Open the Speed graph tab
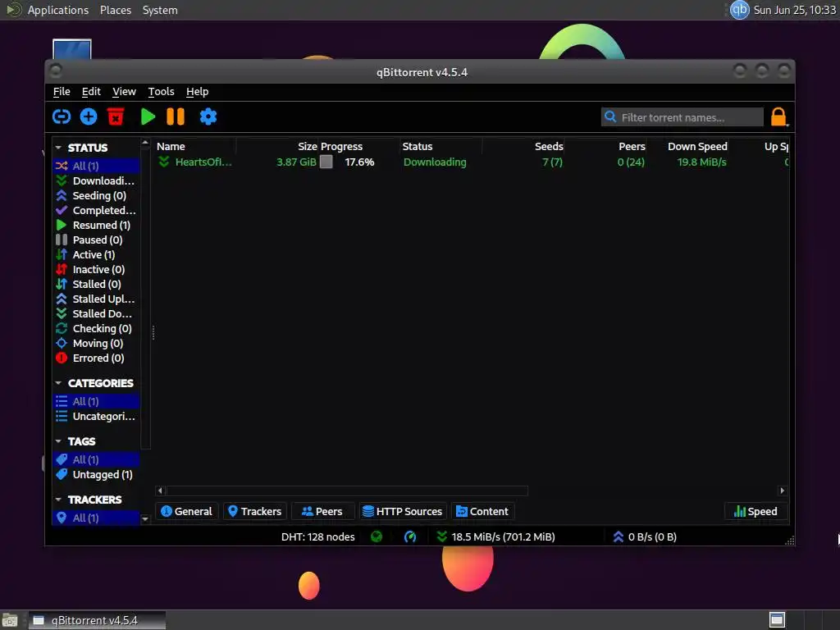The image size is (840, 630). click(756, 511)
